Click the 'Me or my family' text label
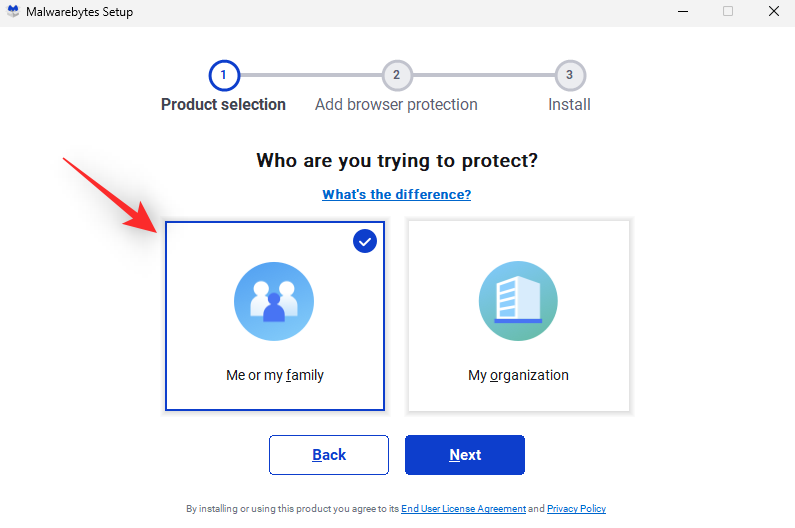This screenshot has height=528, width=795. [275, 376]
